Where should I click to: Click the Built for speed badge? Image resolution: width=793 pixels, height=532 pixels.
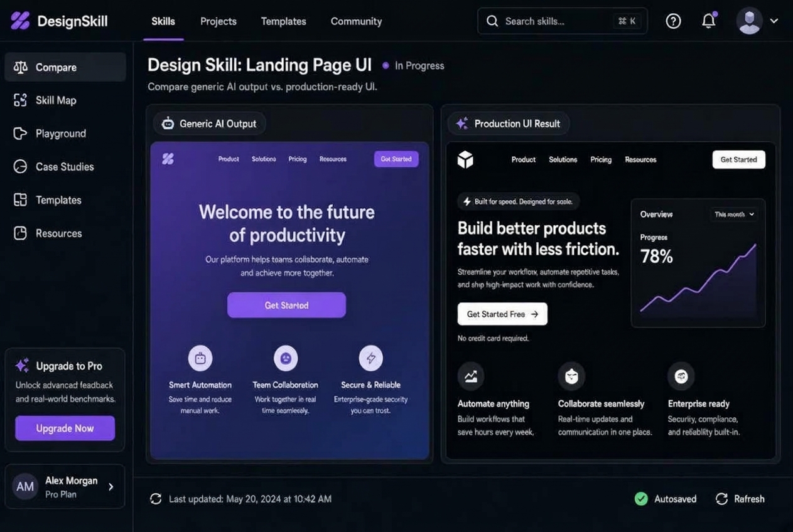point(519,201)
